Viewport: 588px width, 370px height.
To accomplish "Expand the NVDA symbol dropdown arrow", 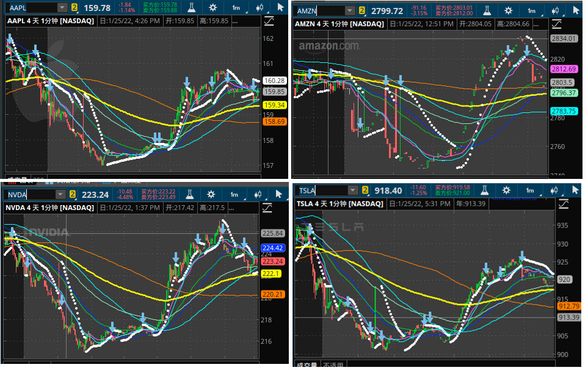I will click(60, 194).
